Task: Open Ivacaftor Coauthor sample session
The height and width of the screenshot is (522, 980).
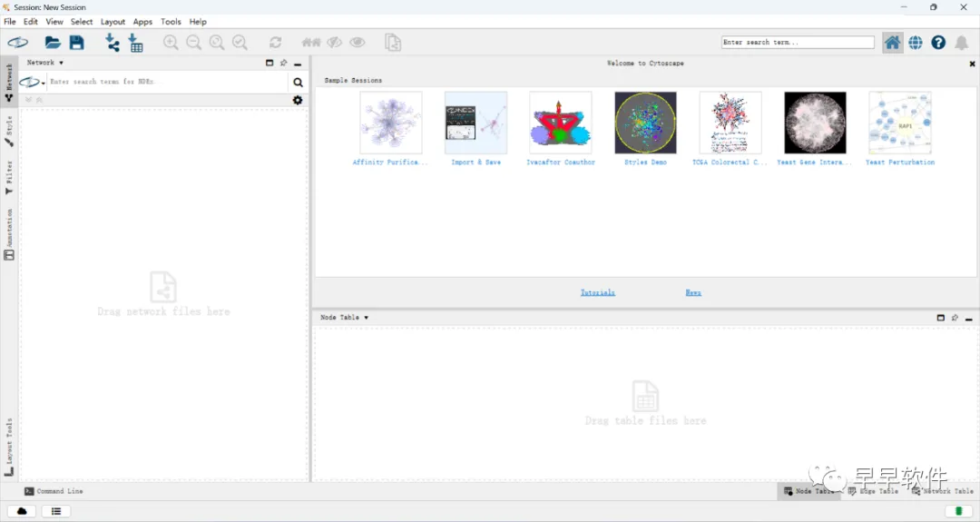Action: pos(561,123)
